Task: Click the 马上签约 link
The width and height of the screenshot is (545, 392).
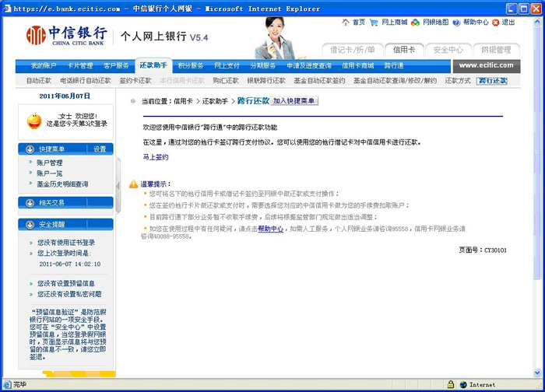Action: (155, 156)
